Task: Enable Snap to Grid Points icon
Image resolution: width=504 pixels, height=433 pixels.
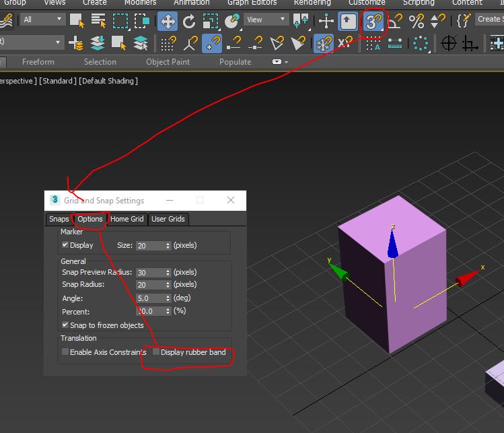Action: point(168,43)
